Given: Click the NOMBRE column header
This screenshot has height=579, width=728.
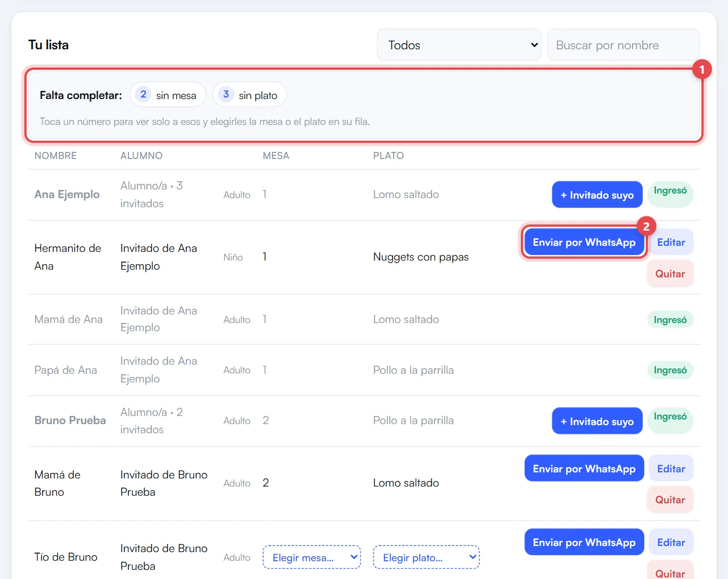Looking at the screenshot, I should pos(55,156).
